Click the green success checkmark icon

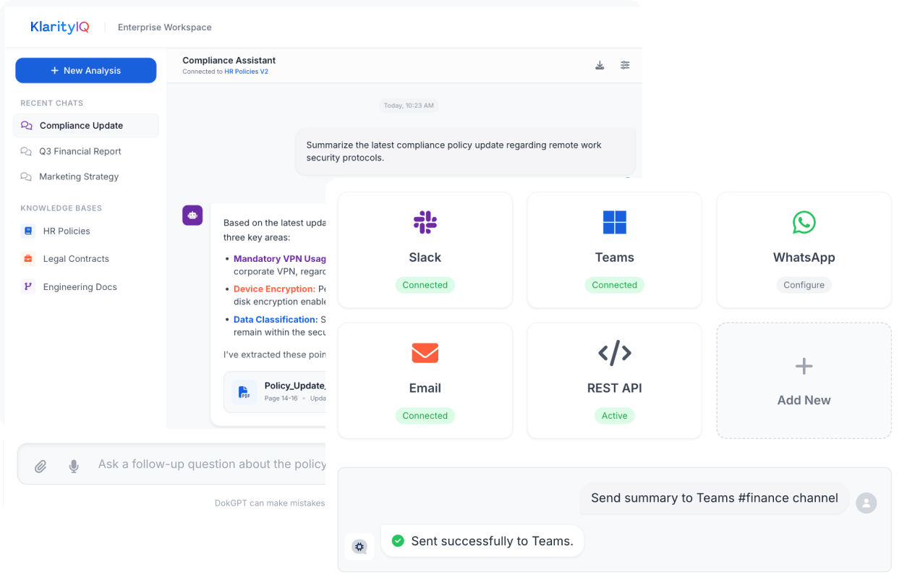pyautogui.click(x=397, y=540)
